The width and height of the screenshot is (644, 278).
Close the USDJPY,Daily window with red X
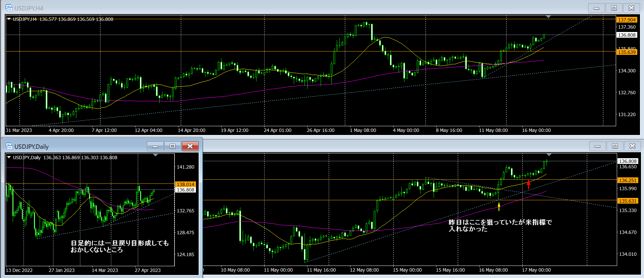[x=190, y=146]
